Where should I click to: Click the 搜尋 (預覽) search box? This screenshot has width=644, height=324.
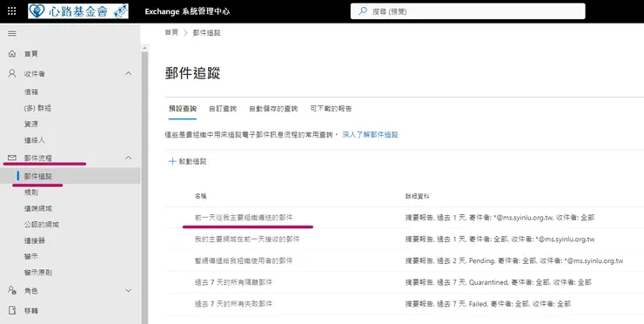point(468,11)
